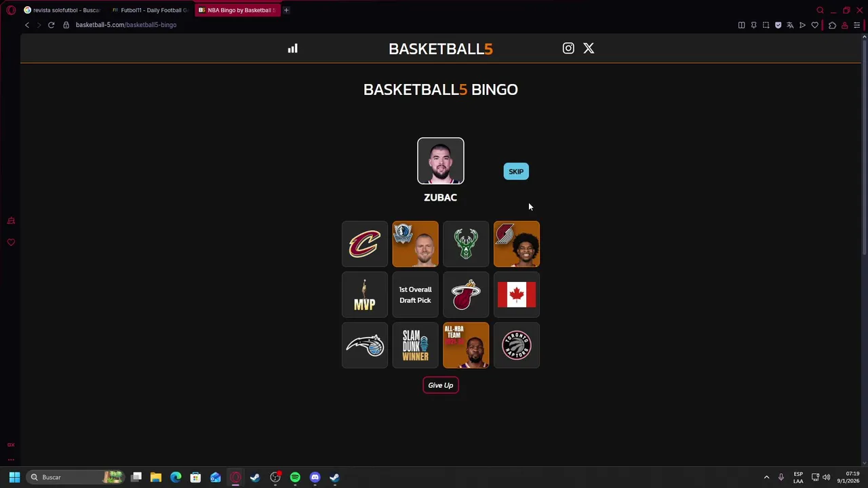Select the Orlando Magic bingo cell
The height and width of the screenshot is (488, 868).
365,346
